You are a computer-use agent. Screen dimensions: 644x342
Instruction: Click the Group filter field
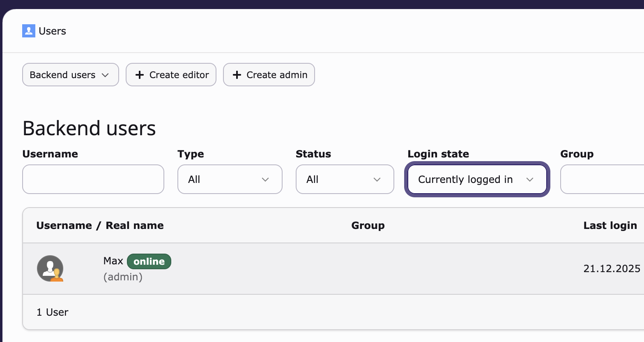pos(602,179)
